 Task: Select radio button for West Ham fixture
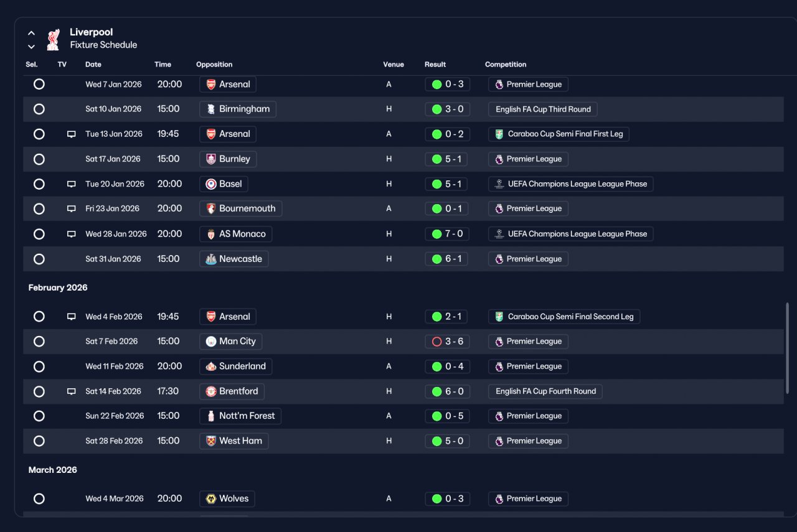pos(39,441)
